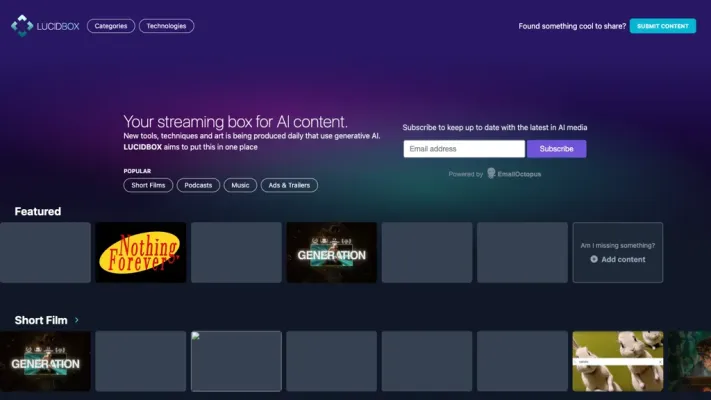Viewport: 711px width, 400px height.
Task: Click the 'Am I missing something?' text
Action: 618,245
